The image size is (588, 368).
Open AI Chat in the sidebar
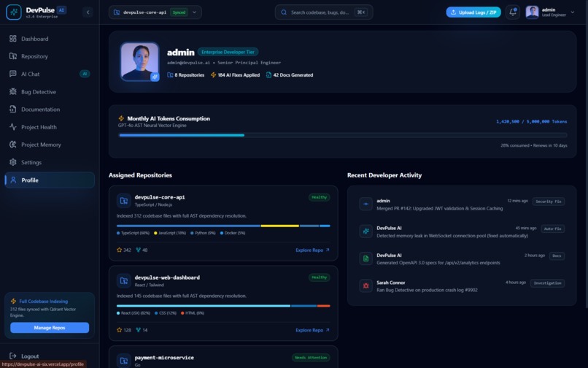coord(50,74)
